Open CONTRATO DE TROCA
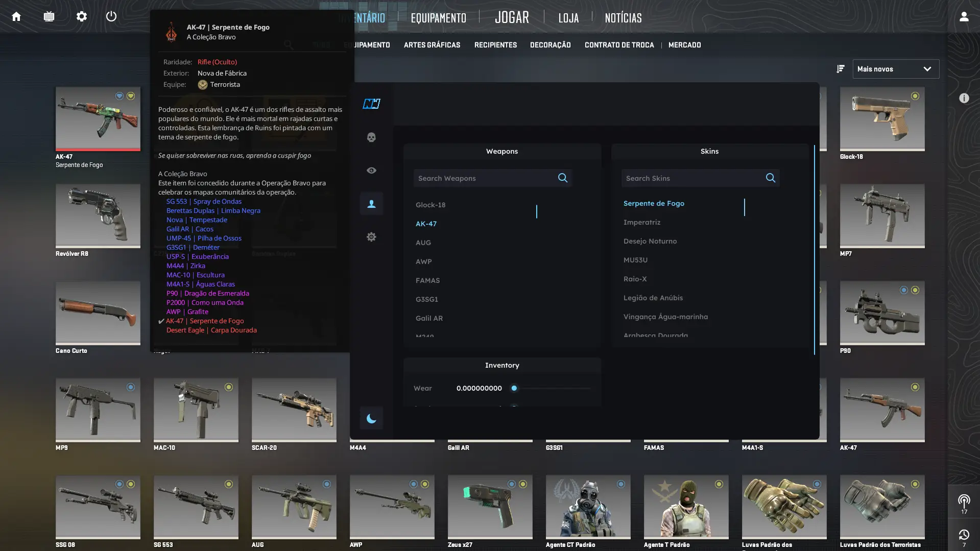Viewport: 980px width, 551px height. click(619, 45)
